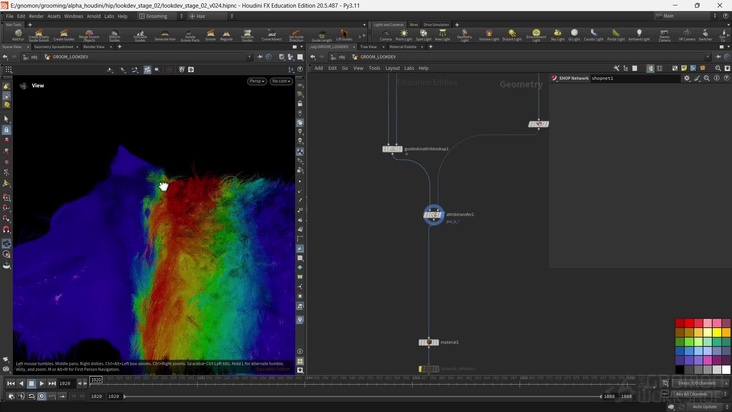The width and height of the screenshot is (732, 412).
Task: Open the Grooming desktop dropdown
Action: click(x=161, y=16)
